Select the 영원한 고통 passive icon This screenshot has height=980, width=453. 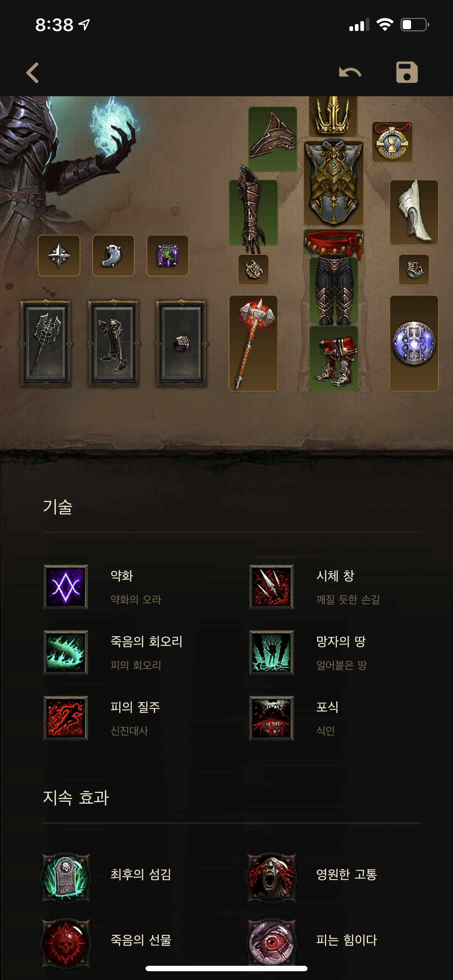[x=271, y=878]
